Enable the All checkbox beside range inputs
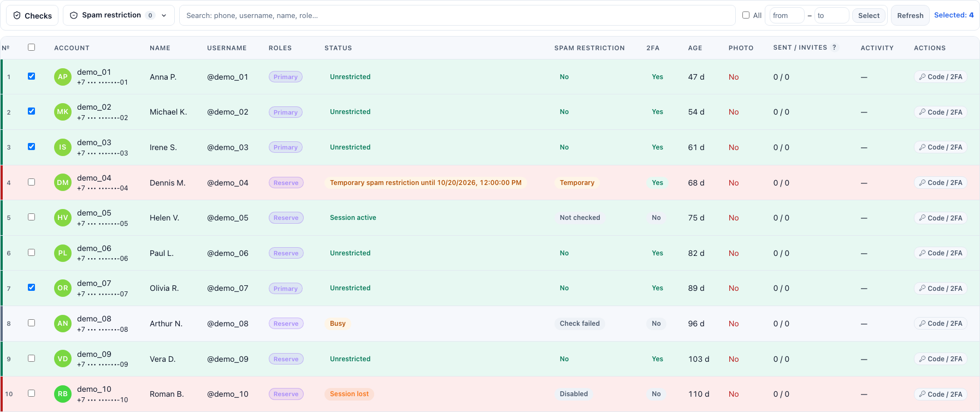This screenshot has height=412, width=980. tap(746, 15)
